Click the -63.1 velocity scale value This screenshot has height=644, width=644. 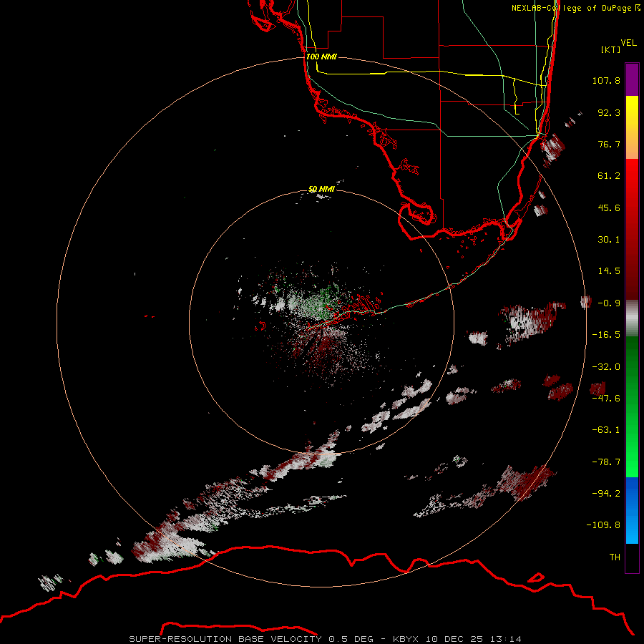(x=606, y=430)
